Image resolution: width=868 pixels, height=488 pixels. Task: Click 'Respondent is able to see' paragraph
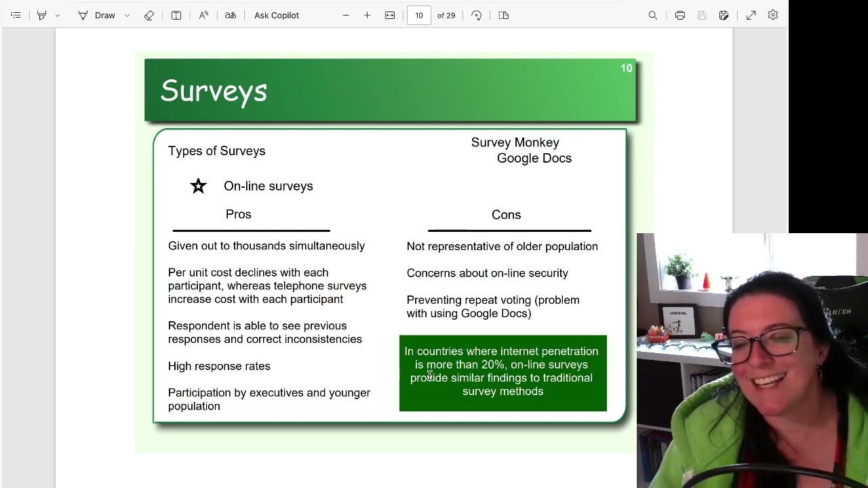[x=265, y=333]
